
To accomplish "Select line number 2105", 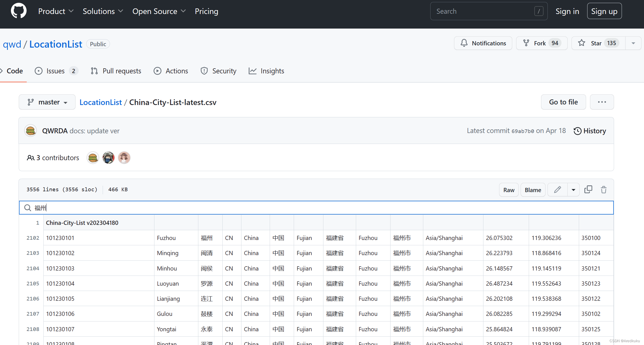I will tap(33, 284).
